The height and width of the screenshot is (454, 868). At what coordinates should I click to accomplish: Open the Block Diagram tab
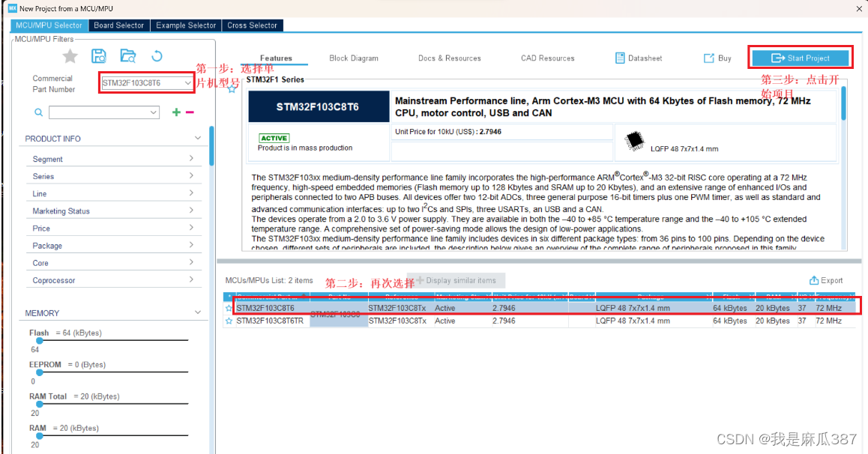click(354, 58)
